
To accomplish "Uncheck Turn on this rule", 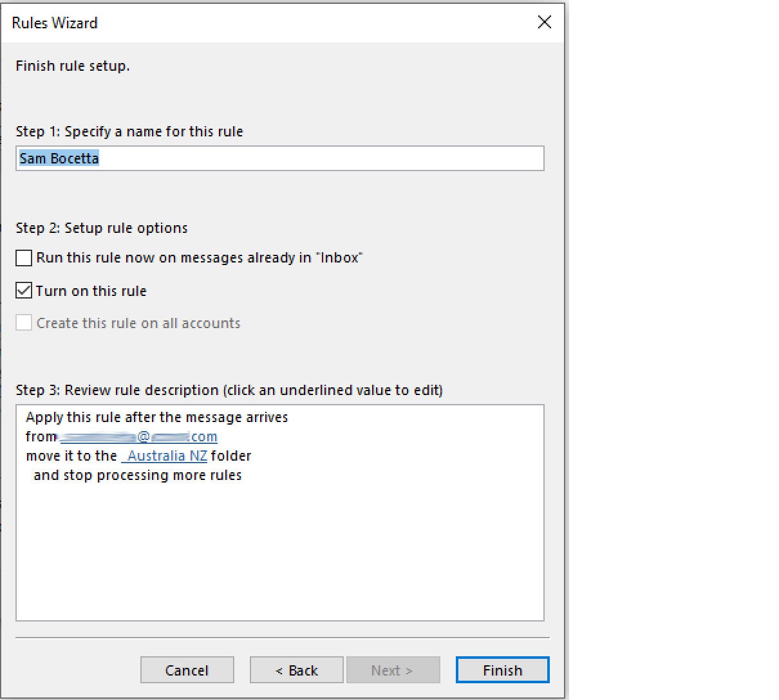I will tap(24, 291).
